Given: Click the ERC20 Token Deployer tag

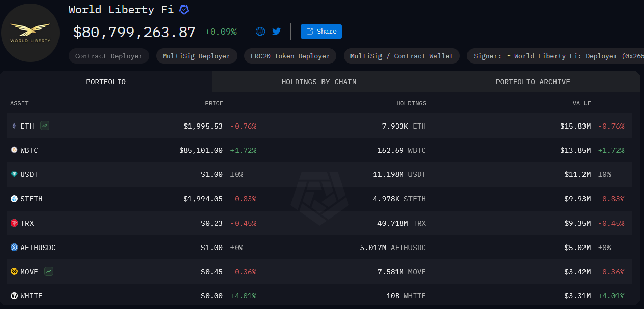Looking at the screenshot, I should click(x=290, y=56).
